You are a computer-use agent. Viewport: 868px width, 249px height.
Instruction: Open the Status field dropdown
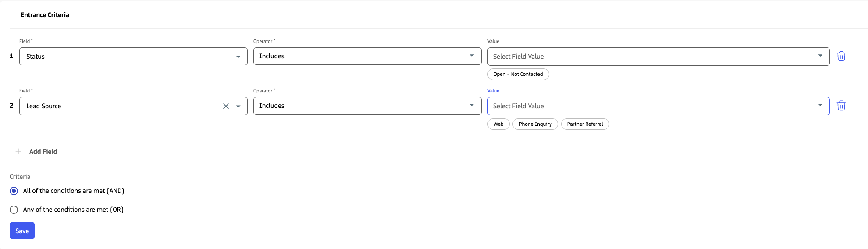click(133, 56)
